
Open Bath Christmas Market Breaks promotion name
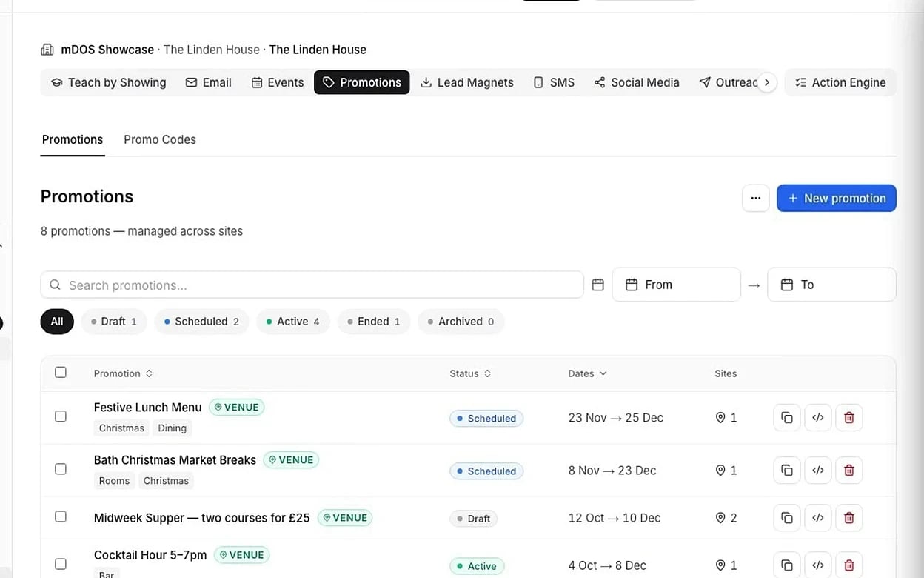click(x=175, y=459)
